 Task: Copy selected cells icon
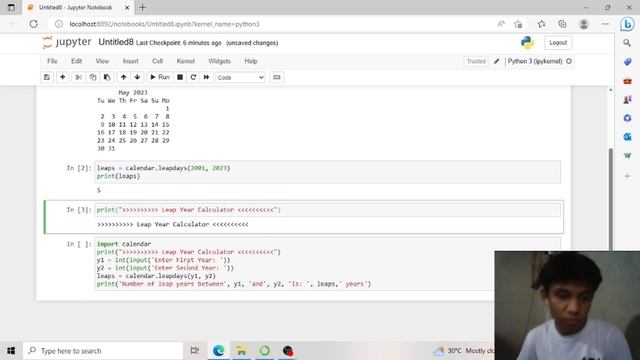[x=93, y=77]
